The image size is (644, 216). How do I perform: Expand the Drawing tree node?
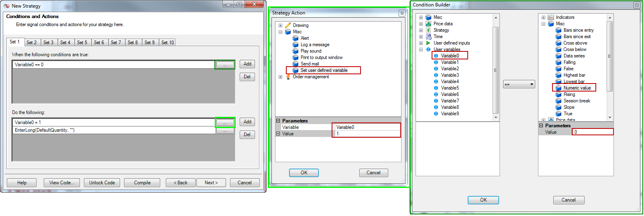pos(280,25)
